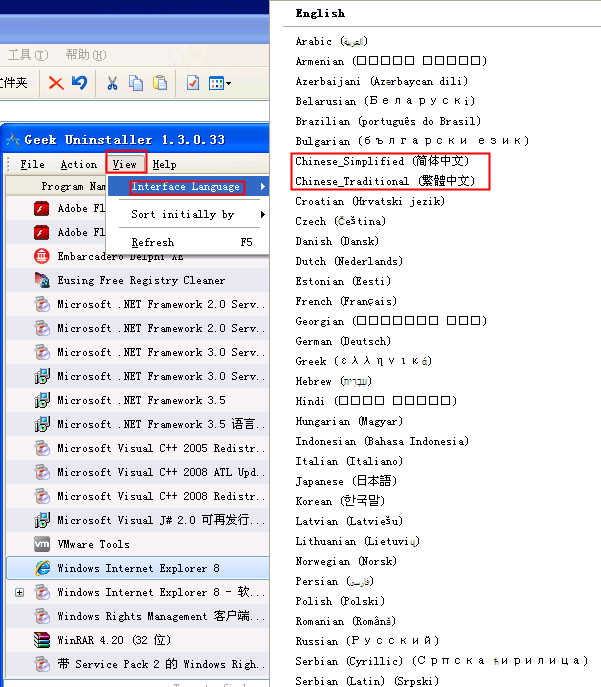Choose French (Français)
This screenshot has width=601, height=687.
pos(346,301)
